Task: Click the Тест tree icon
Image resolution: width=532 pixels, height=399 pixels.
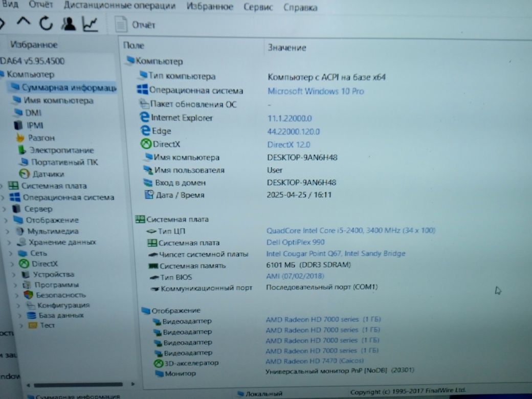Action: [x=33, y=325]
